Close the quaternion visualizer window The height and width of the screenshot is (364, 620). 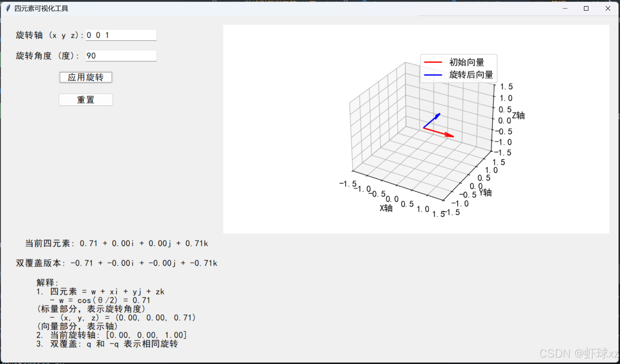click(x=608, y=9)
